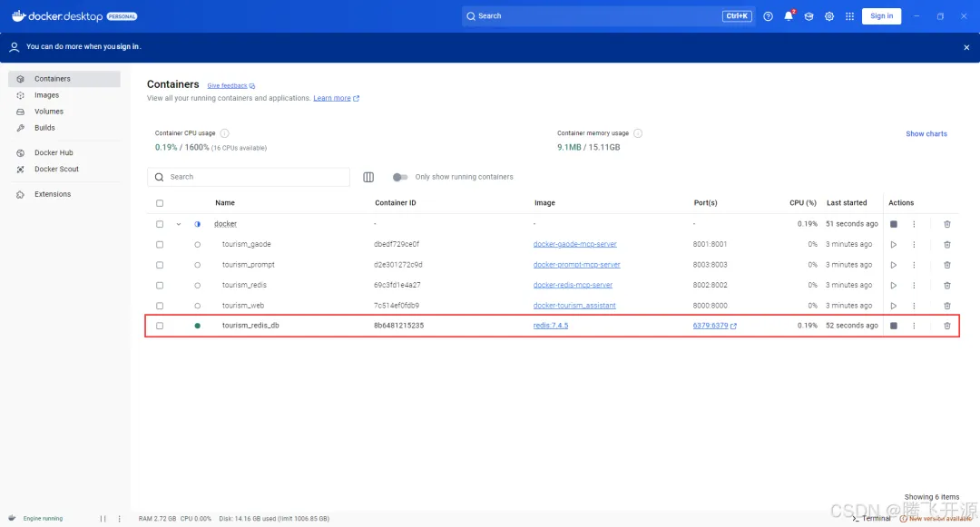Viewport: 980px width, 527px height.
Task: Delete the tourism_gaode container
Action: [946, 245]
